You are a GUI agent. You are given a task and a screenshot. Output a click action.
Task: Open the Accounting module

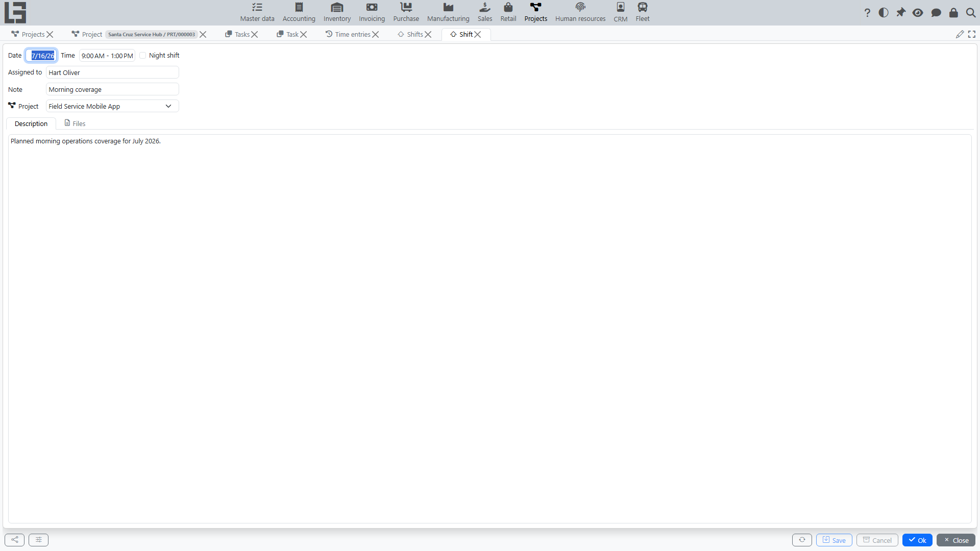click(299, 12)
